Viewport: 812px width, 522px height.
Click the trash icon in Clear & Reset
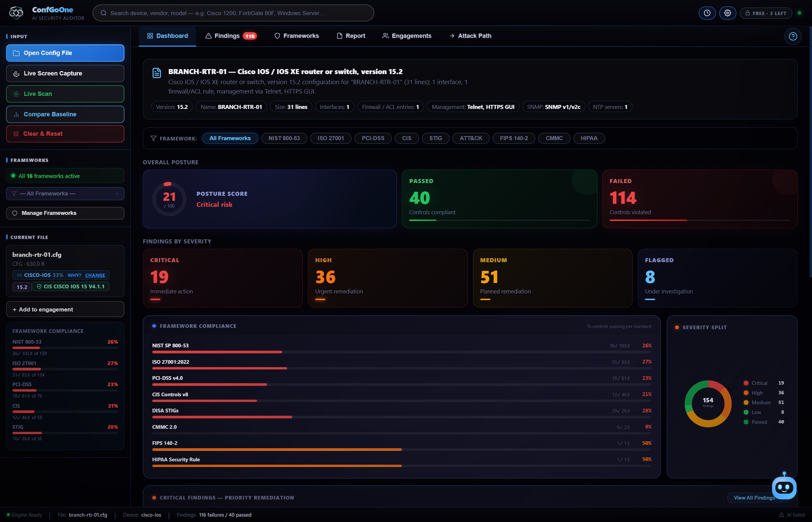click(16, 134)
